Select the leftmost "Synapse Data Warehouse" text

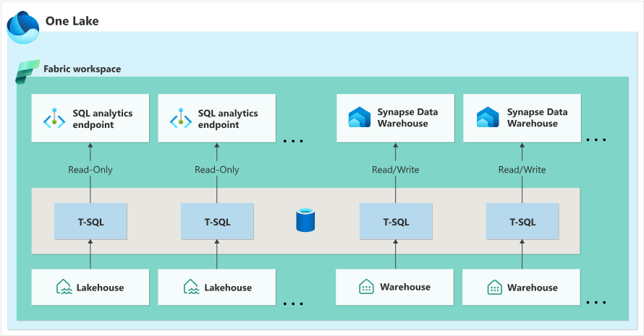click(408, 117)
